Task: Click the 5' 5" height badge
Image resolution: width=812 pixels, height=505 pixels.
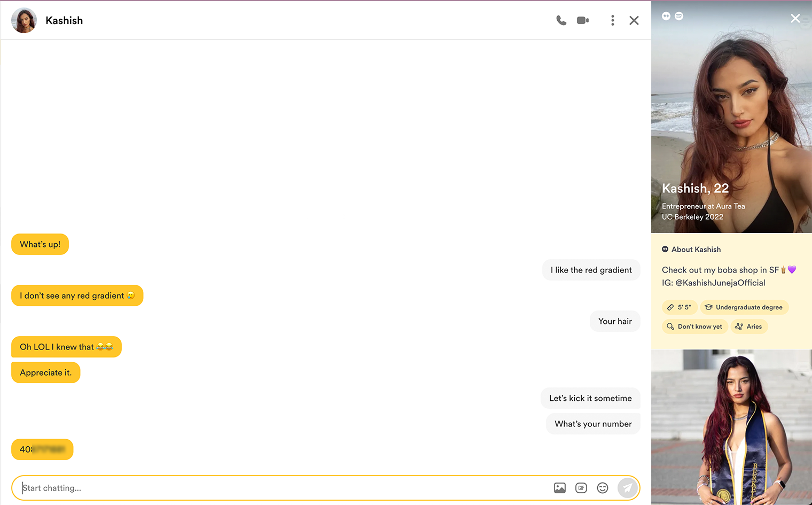Action: click(680, 307)
